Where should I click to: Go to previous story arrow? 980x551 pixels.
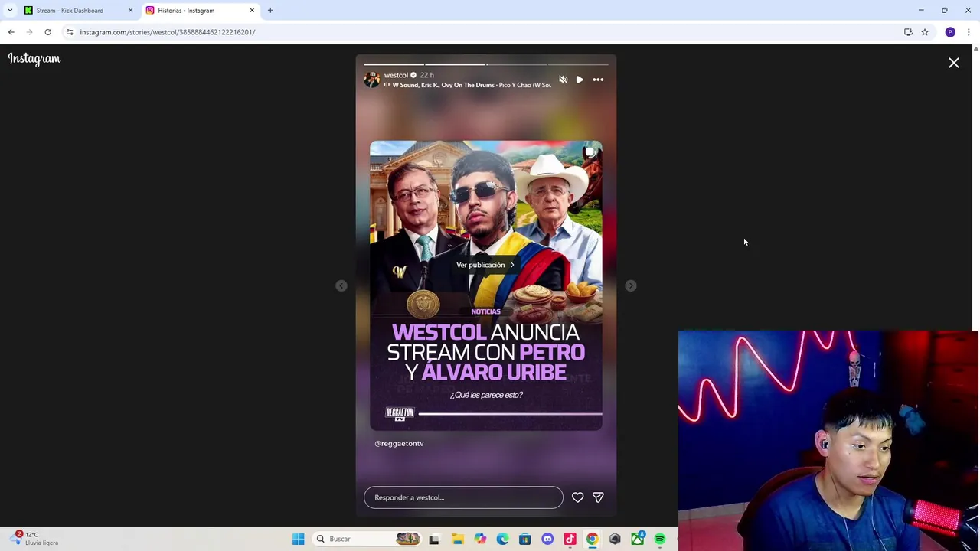341,285
